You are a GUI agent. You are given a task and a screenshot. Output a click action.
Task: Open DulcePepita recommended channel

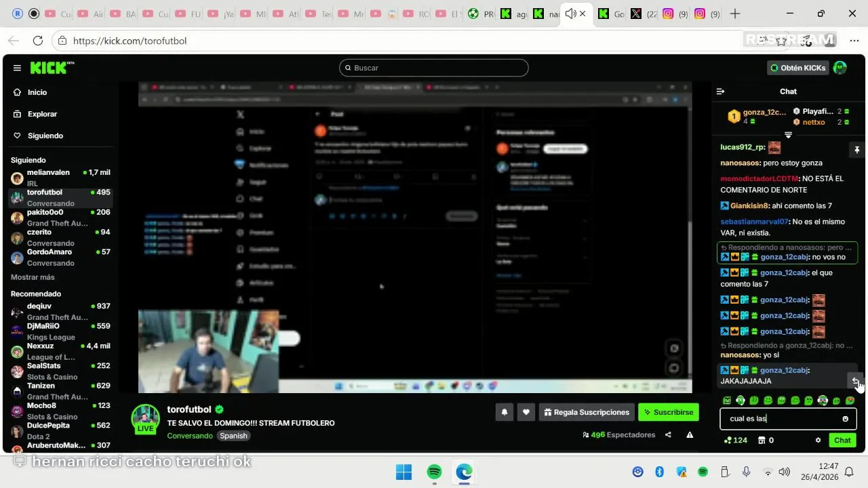[x=61, y=430]
